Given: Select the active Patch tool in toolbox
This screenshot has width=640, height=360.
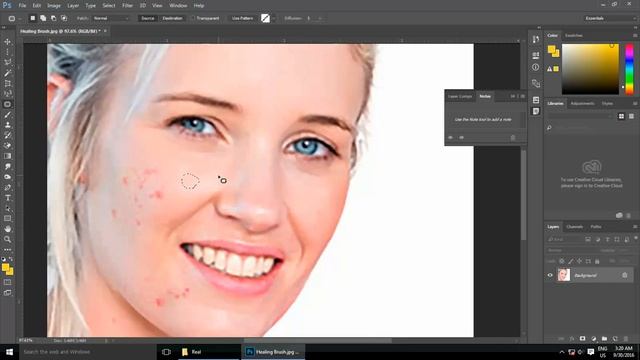Looking at the screenshot, I should (x=7, y=104).
